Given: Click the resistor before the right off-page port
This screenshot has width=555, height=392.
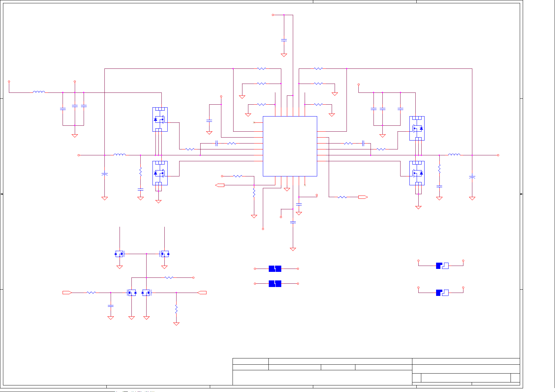Looking at the screenshot, I should [342, 197].
